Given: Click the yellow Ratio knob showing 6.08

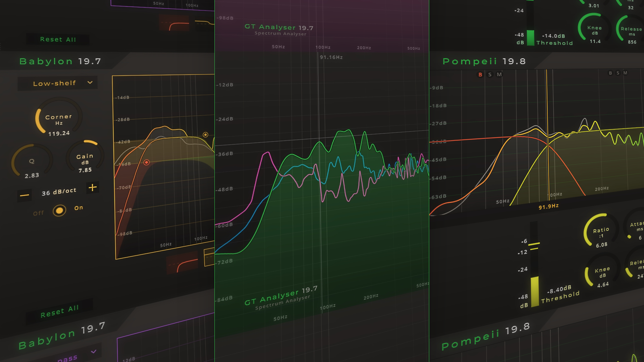Looking at the screenshot, I should (601, 231).
